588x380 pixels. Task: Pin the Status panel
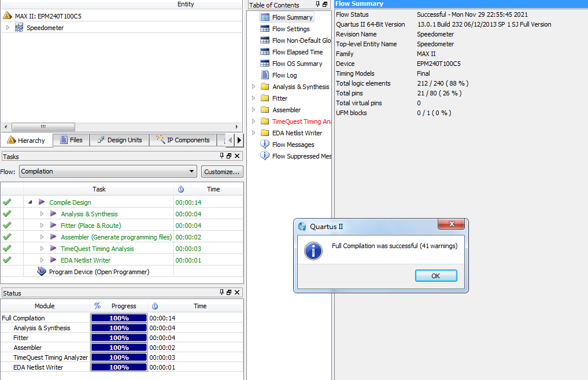221,292
